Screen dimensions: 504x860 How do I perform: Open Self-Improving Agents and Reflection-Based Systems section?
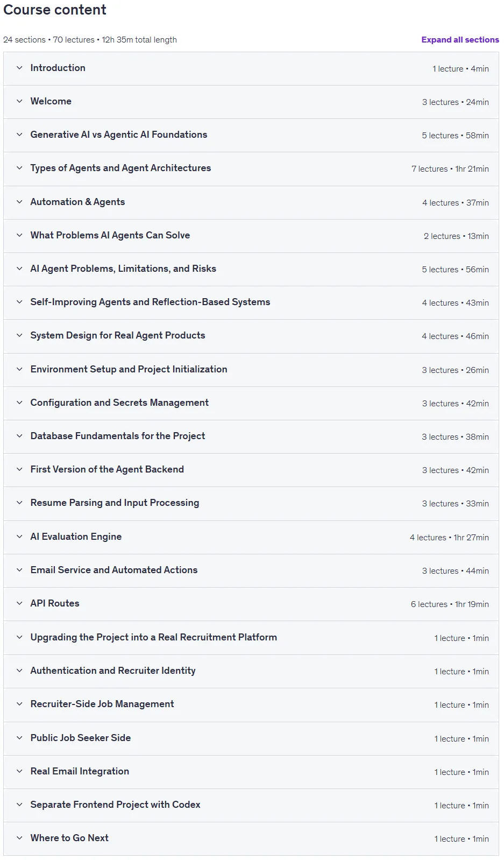(251, 302)
